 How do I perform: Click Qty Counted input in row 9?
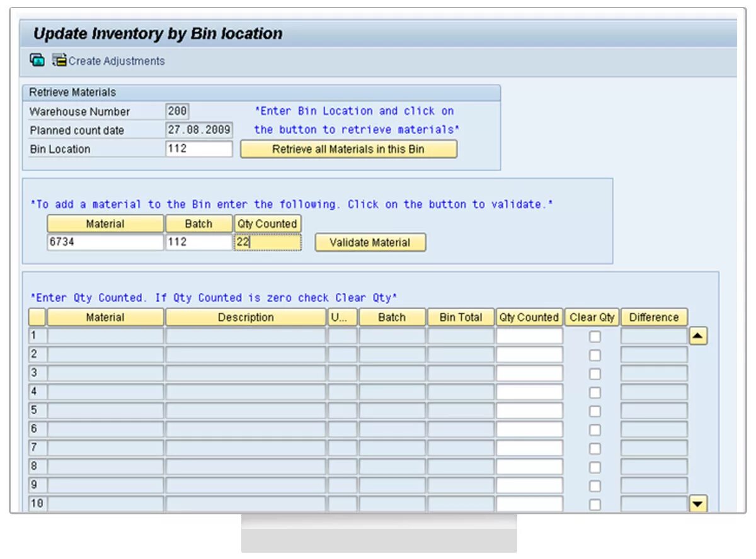tap(529, 485)
